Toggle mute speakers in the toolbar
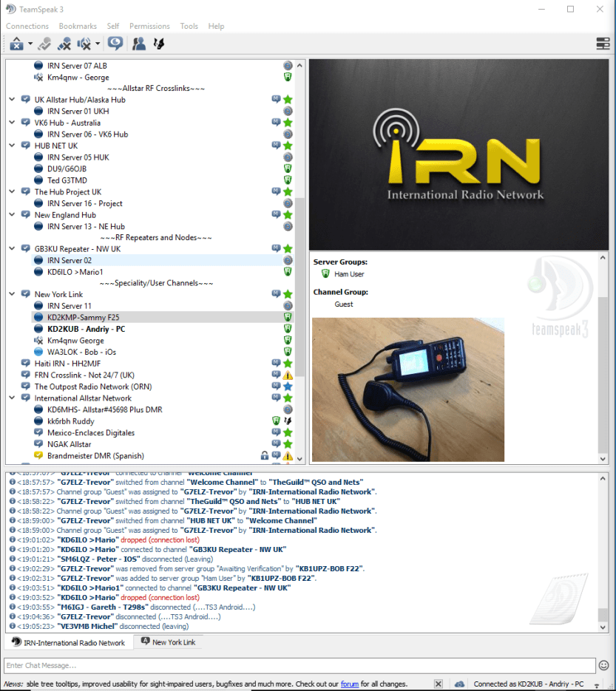Viewport: 616px width, 691px height. (84, 44)
